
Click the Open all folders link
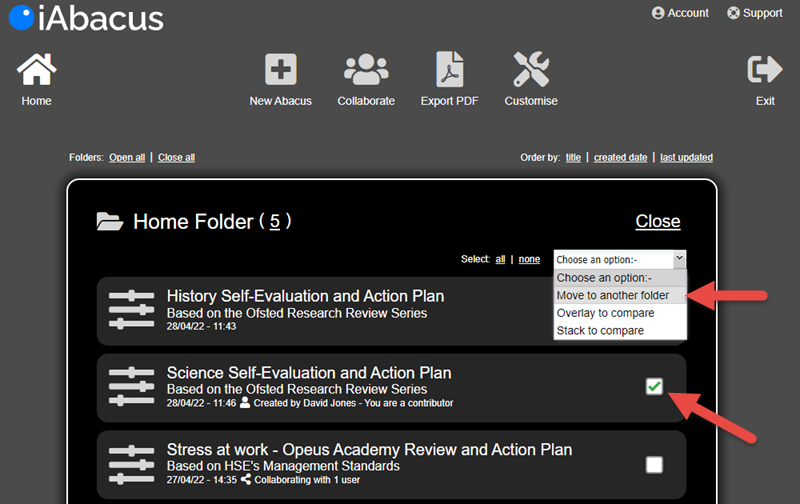click(127, 157)
